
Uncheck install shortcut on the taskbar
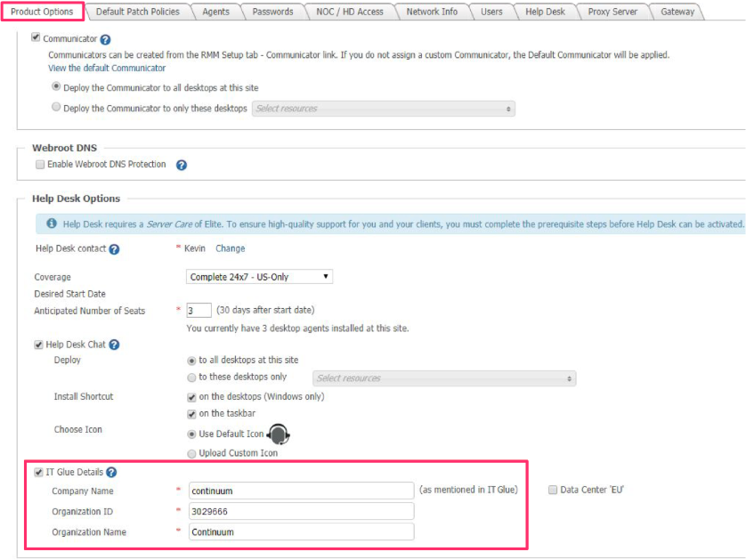click(x=191, y=414)
